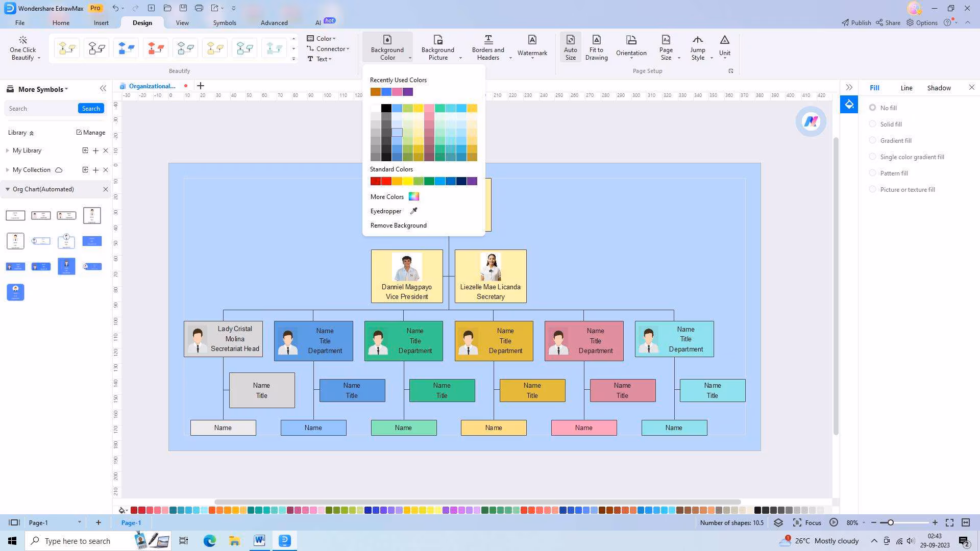Switch to the Insert ribbon tab

[x=101, y=23]
